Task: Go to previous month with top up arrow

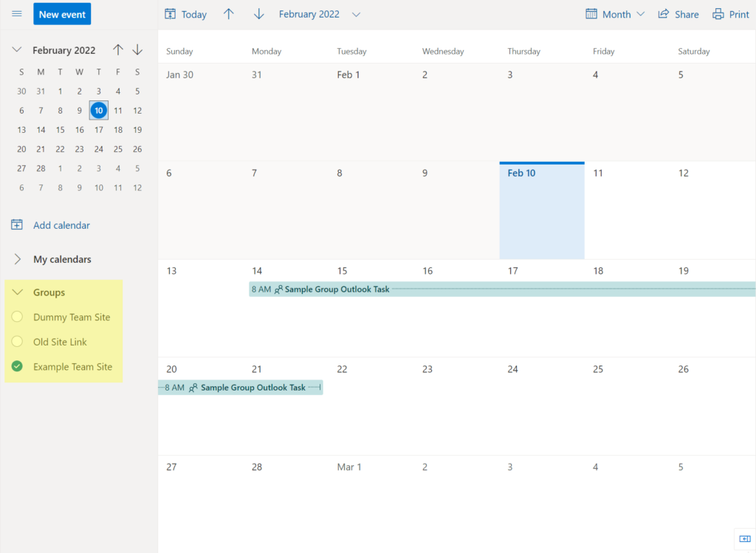Action: coord(229,14)
